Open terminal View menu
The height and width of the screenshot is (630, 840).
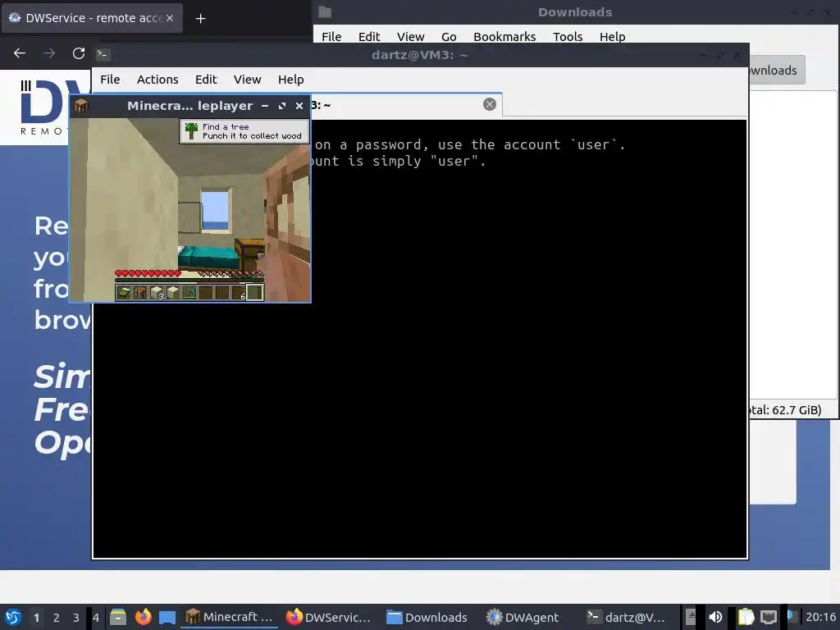[x=247, y=80]
